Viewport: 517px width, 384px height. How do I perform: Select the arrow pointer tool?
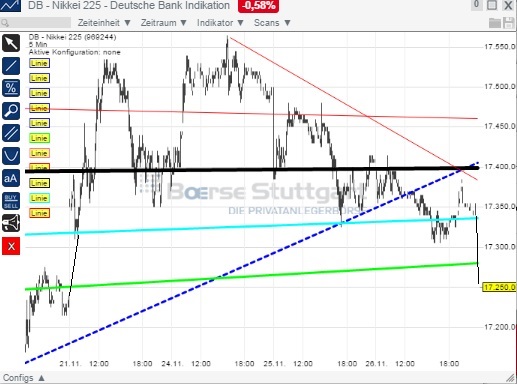11,43
